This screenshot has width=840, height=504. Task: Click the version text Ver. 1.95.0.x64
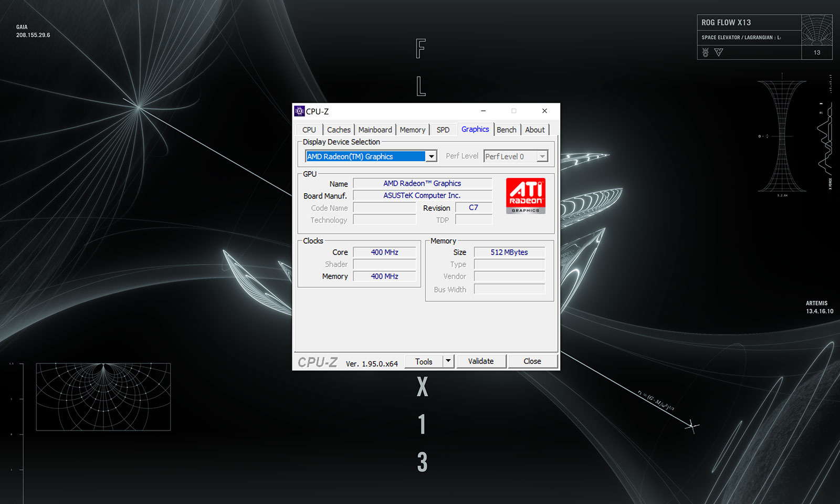[x=372, y=363]
